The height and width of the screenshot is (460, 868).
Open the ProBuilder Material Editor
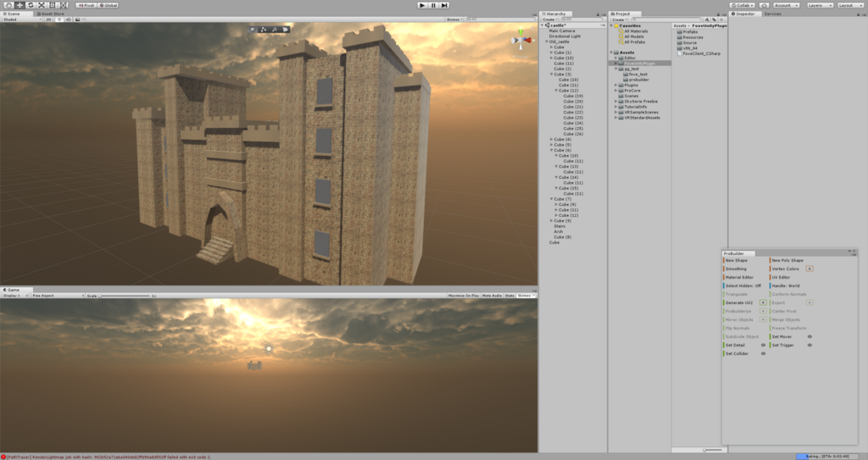coord(739,277)
